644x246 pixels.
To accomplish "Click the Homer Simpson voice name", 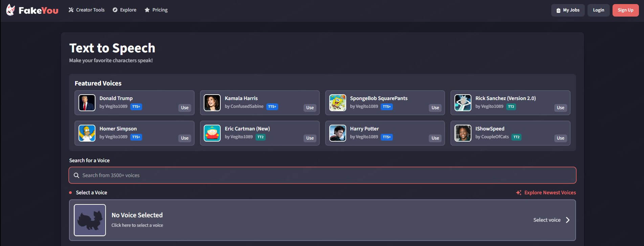I will pos(118,129).
